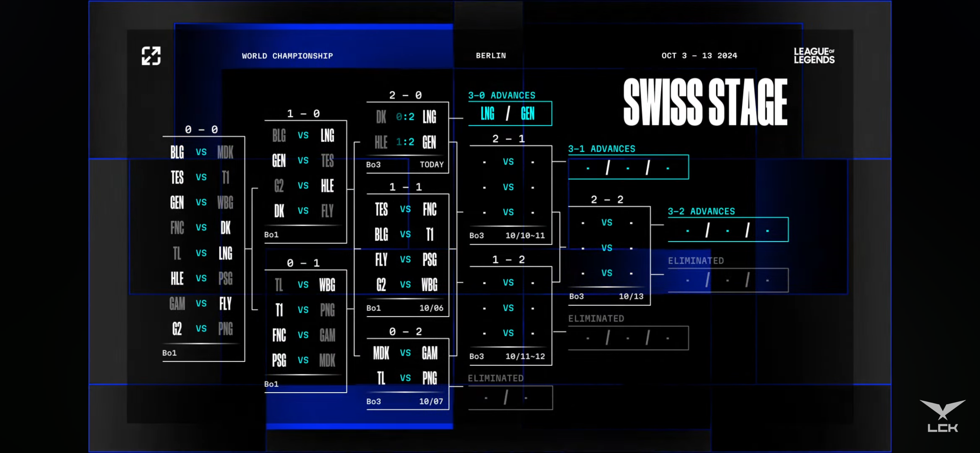The height and width of the screenshot is (453, 980).
Task: Click the '2 – 0' round heading
Action: click(405, 95)
